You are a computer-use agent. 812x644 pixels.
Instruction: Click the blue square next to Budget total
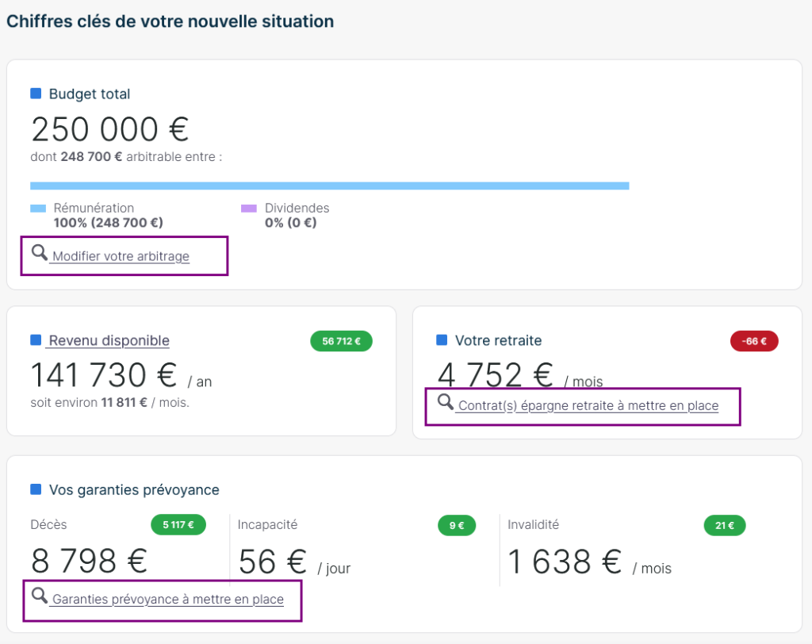(x=36, y=94)
